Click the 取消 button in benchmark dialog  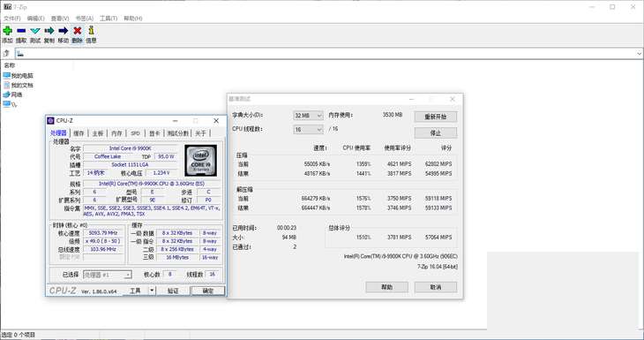(x=435, y=287)
